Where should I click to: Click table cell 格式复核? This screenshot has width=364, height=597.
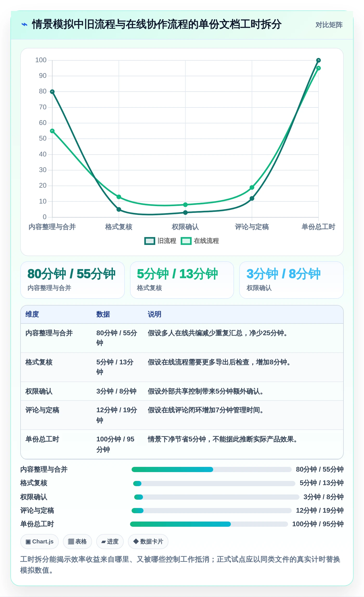pyautogui.click(x=39, y=362)
